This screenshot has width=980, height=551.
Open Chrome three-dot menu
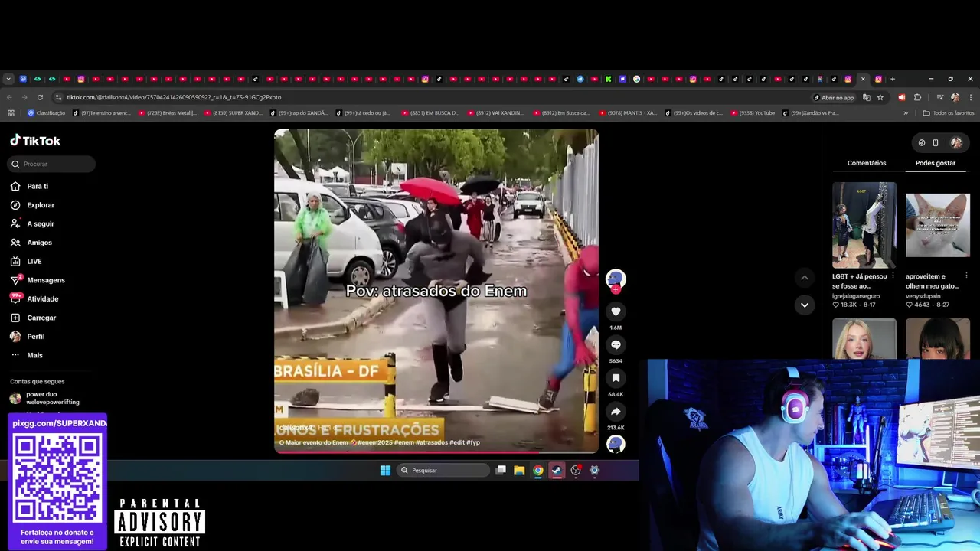pyautogui.click(x=971, y=97)
